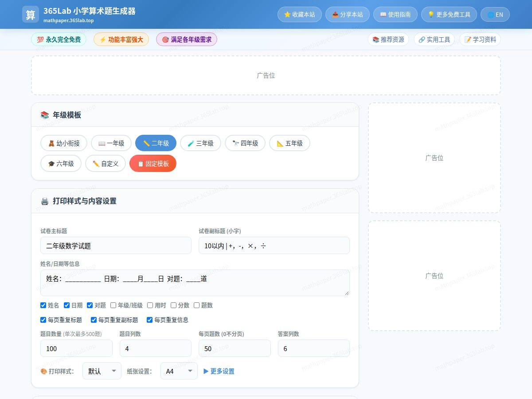Open the 纸张设置 A4 dropdown
Viewport: 532px width, 399px height.
[x=179, y=371]
